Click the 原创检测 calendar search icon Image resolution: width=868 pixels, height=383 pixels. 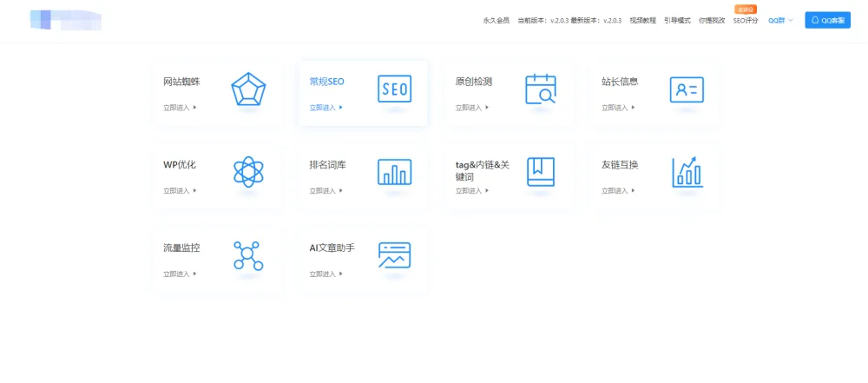[540, 89]
